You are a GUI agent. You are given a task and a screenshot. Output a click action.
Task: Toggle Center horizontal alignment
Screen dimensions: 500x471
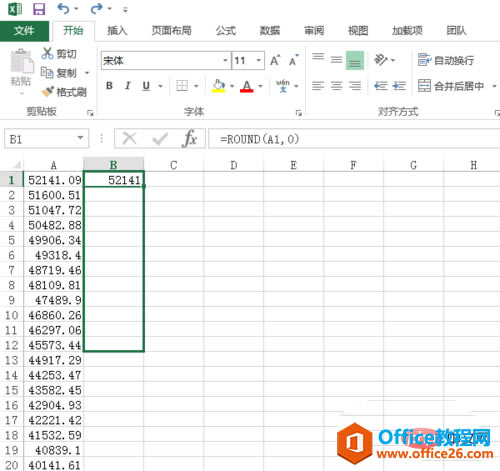click(336, 86)
